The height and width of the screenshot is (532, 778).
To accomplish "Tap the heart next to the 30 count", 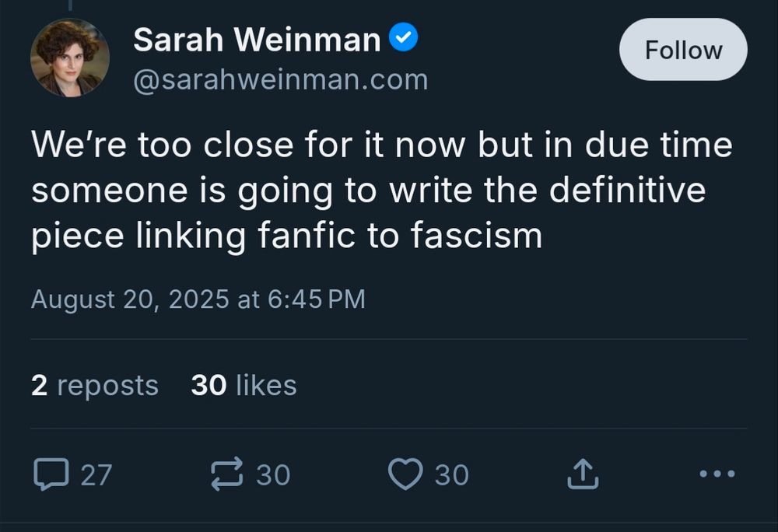I will [x=404, y=473].
